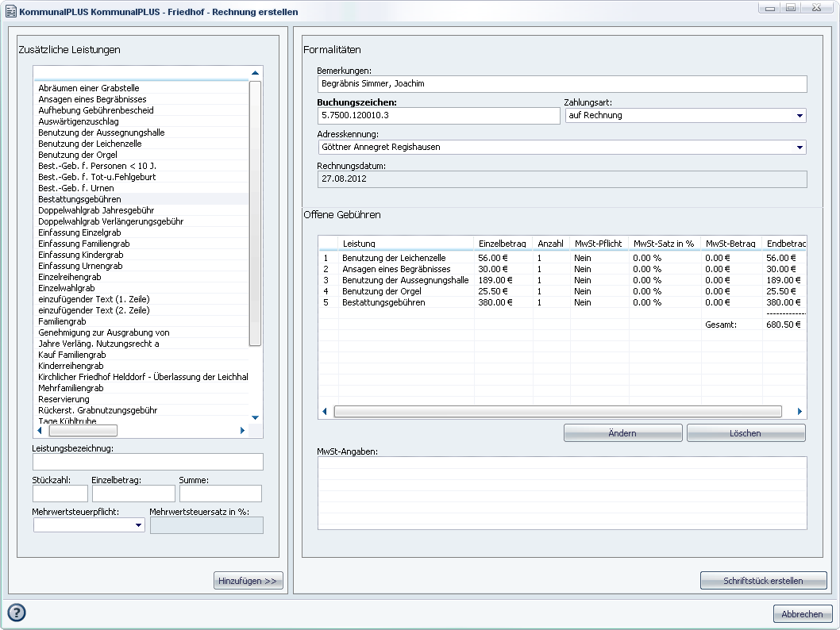Open the Mehrwertsteuerpflicht dropdown

138,525
